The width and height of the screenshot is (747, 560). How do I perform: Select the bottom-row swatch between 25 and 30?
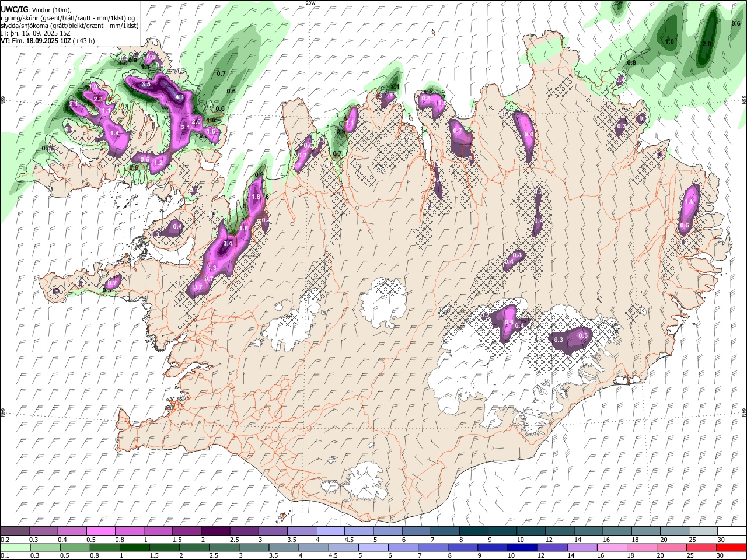702,547
